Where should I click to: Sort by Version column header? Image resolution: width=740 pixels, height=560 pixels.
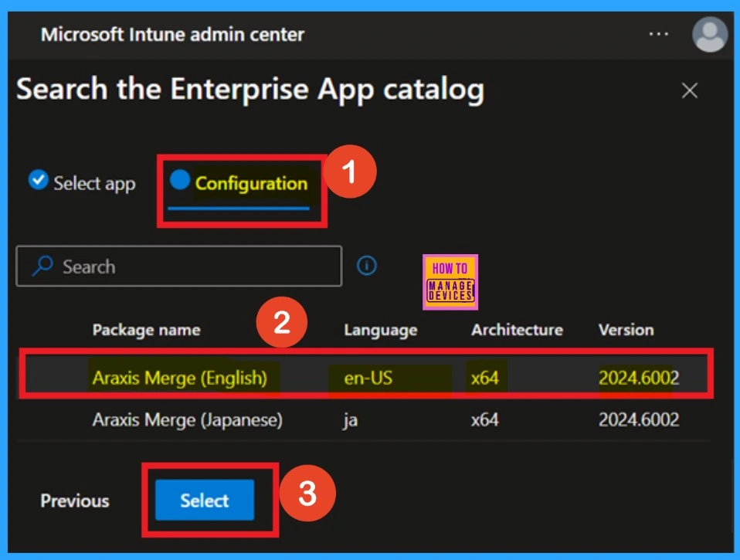pyautogui.click(x=626, y=330)
